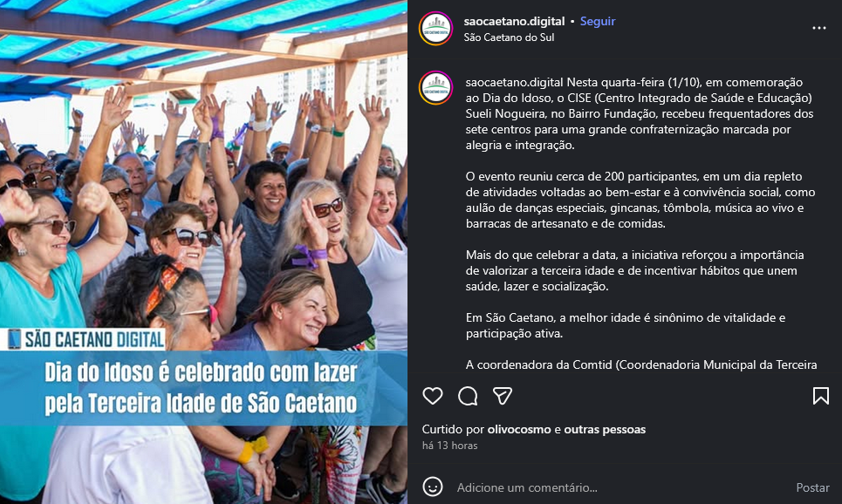
Task: Click the saocaetano.digital header profile avatar
Action: (435, 29)
